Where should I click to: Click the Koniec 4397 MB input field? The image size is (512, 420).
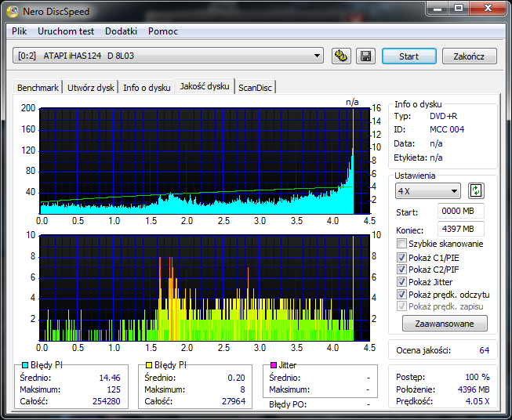(461, 229)
